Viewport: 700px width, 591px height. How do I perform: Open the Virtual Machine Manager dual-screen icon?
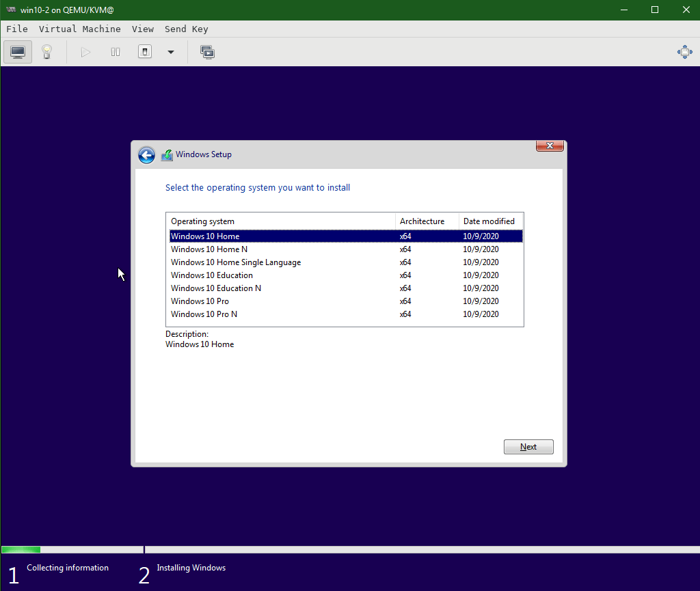(207, 51)
